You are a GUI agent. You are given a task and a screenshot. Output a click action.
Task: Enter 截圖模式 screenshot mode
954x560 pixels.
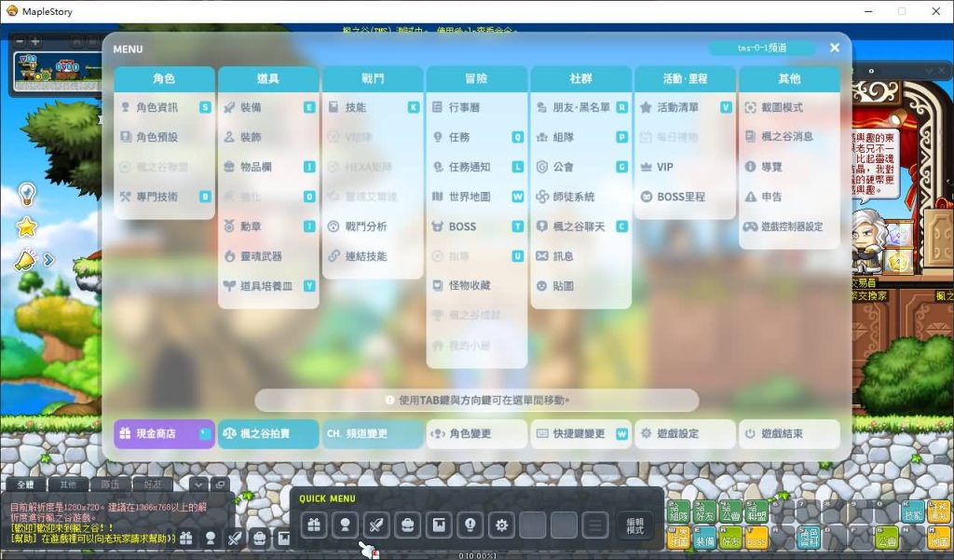789,107
